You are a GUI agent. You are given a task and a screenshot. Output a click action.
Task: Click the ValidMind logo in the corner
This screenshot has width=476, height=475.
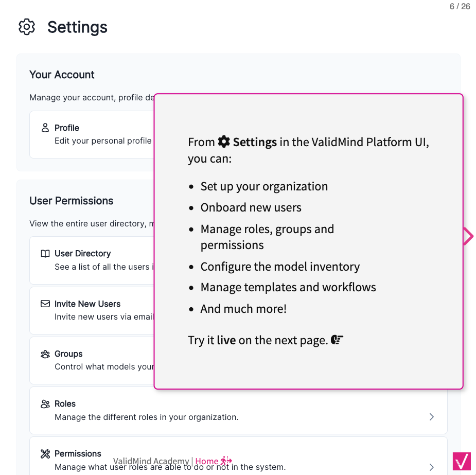(x=462, y=461)
